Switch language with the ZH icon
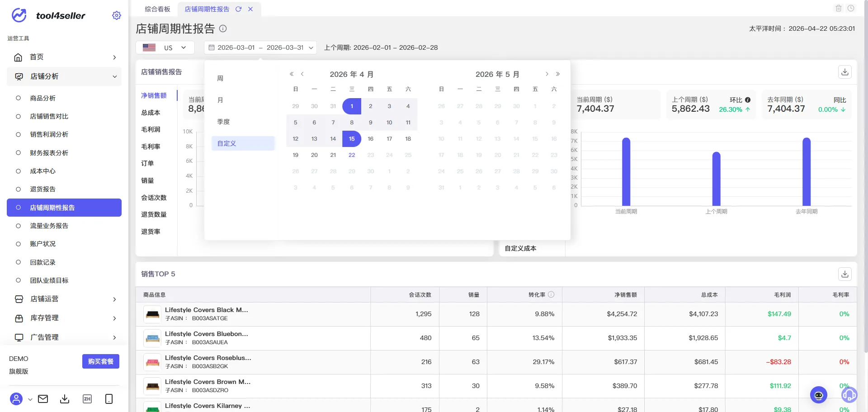 click(87, 399)
